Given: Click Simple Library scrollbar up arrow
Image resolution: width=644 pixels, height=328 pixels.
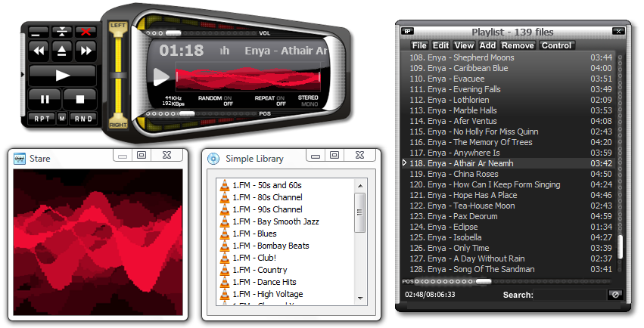Looking at the screenshot, I should pos(360,186).
